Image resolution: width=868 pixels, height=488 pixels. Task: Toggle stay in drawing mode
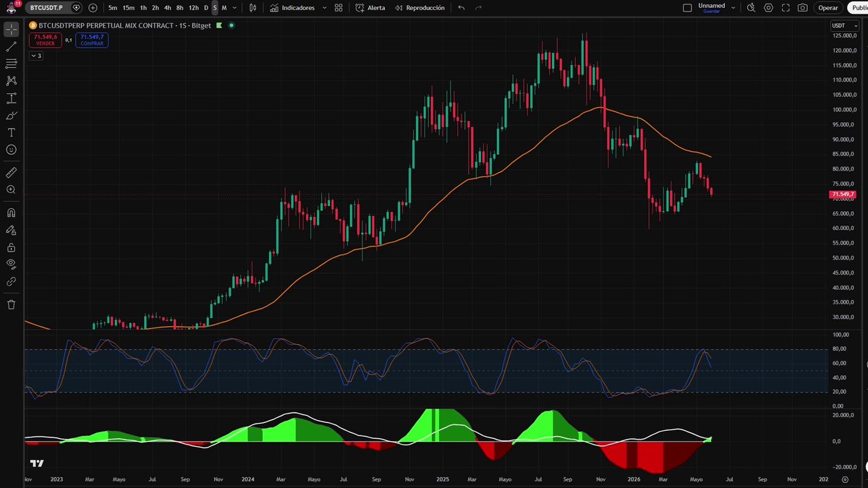pos(12,230)
